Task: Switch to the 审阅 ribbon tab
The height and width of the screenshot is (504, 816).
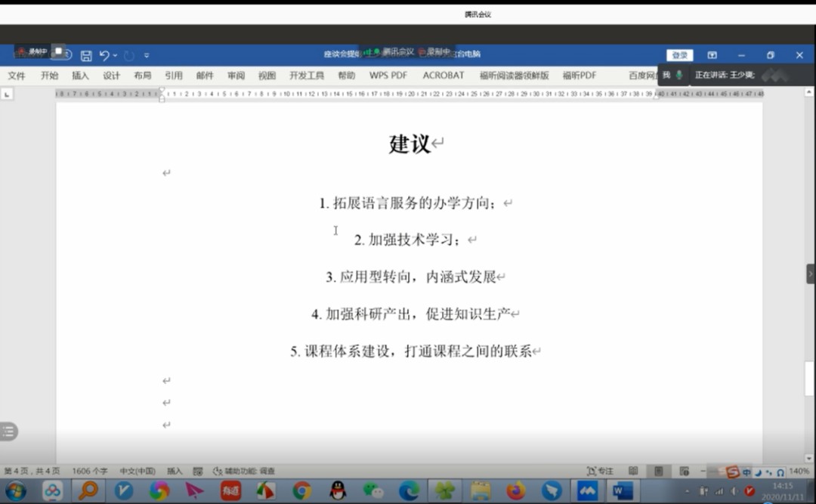Action: (x=236, y=76)
